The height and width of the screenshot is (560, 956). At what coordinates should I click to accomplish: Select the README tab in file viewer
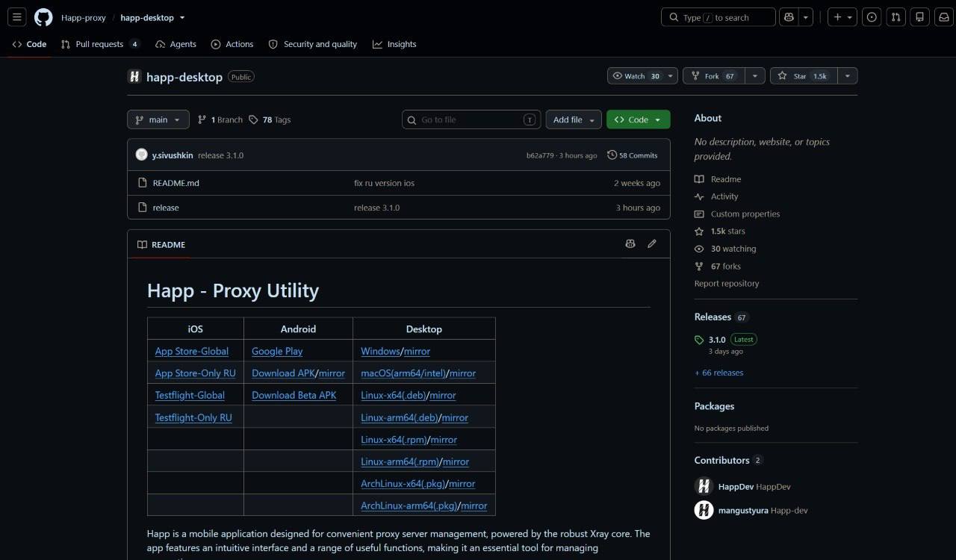(161, 244)
